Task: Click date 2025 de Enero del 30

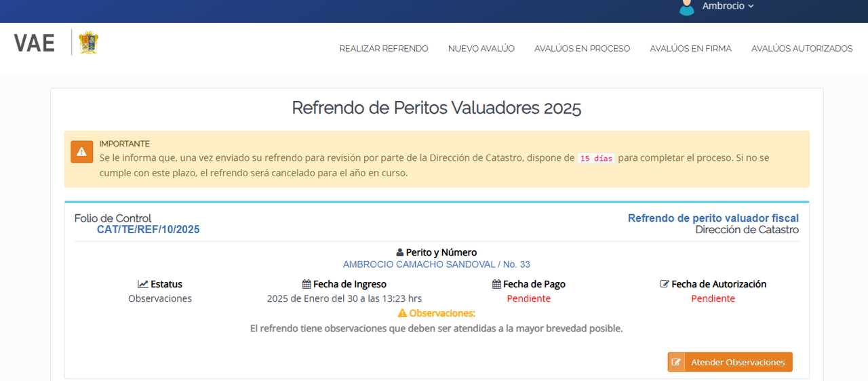Action: (x=344, y=299)
